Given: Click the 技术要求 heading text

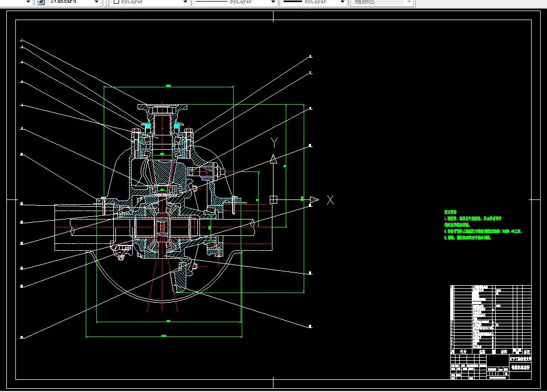Looking at the screenshot, I should [x=450, y=212].
